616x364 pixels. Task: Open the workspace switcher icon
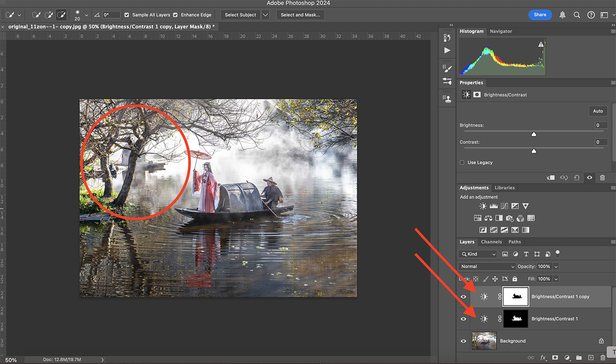pyautogui.click(x=604, y=15)
